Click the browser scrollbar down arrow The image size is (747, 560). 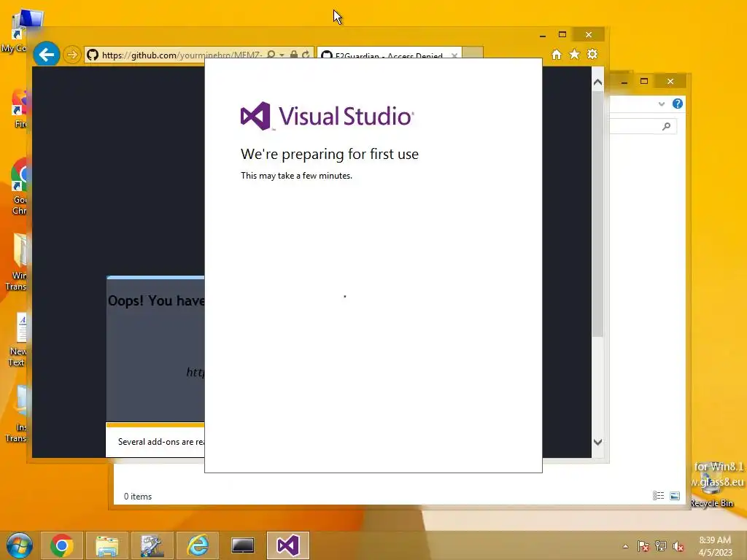pos(598,442)
